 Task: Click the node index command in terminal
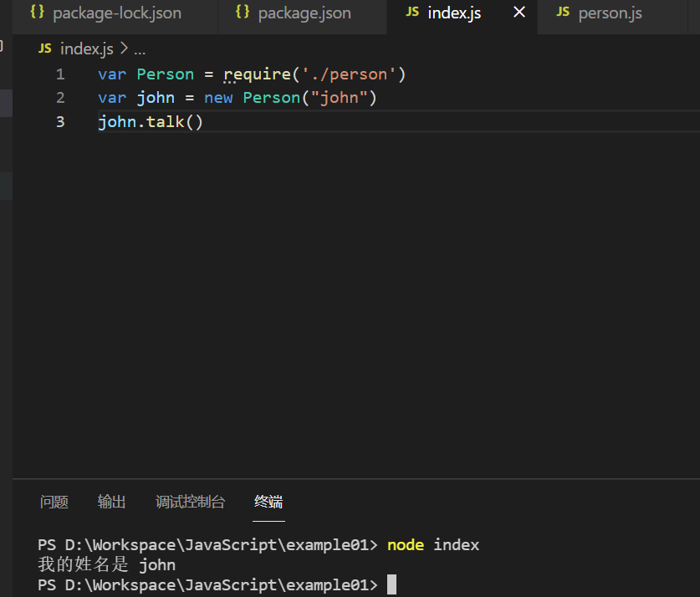(433, 545)
